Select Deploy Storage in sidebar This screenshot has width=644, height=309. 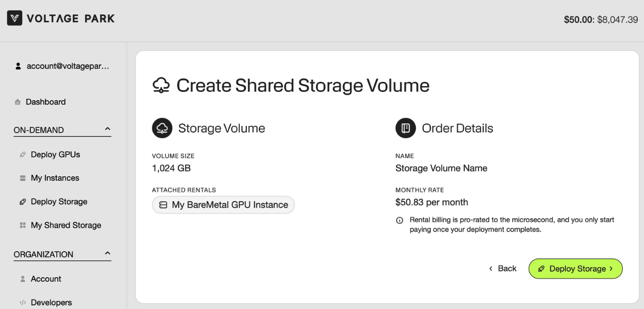coord(59,202)
